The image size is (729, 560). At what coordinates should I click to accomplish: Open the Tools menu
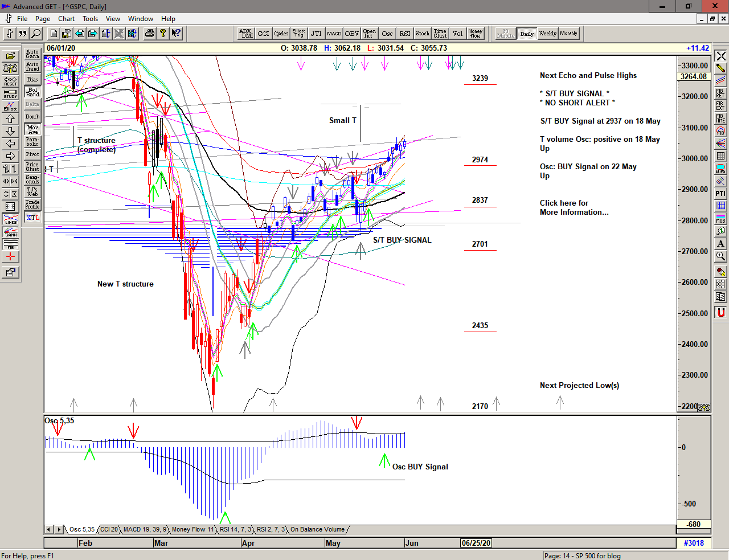tap(90, 19)
